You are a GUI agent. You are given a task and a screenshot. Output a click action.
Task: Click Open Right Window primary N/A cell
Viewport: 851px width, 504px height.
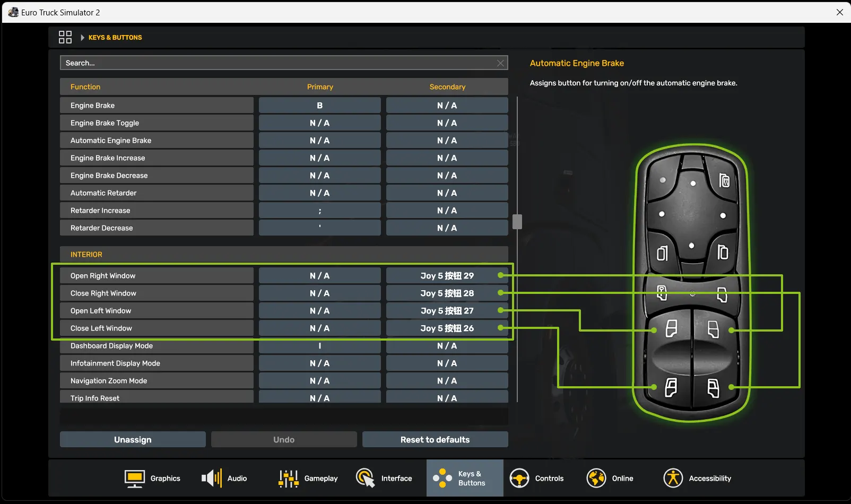320,275
